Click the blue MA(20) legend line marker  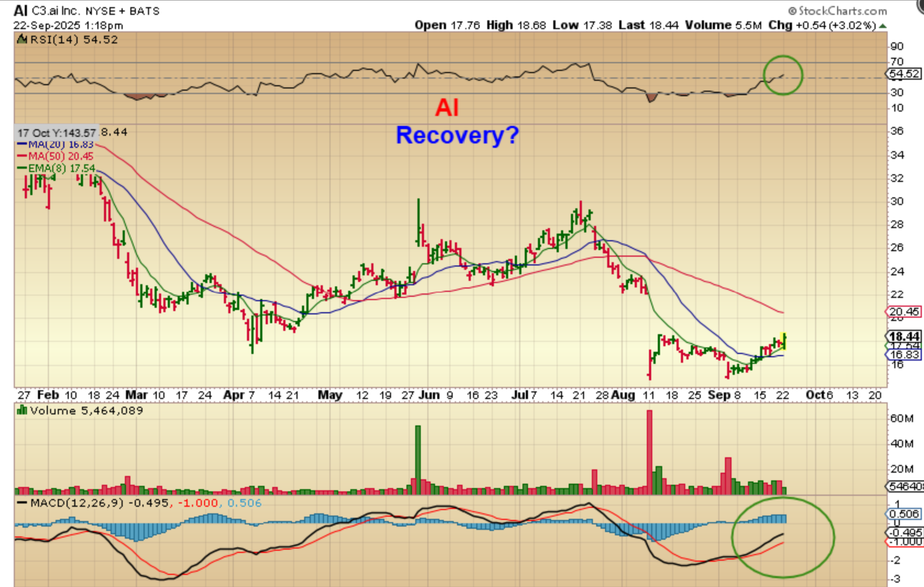(23, 145)
